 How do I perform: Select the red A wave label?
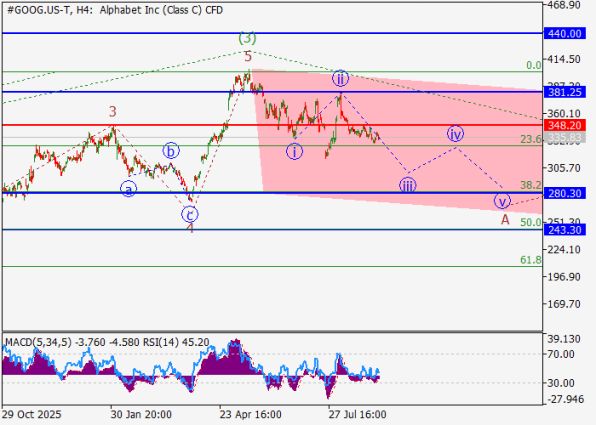click(x=505, y=219)
